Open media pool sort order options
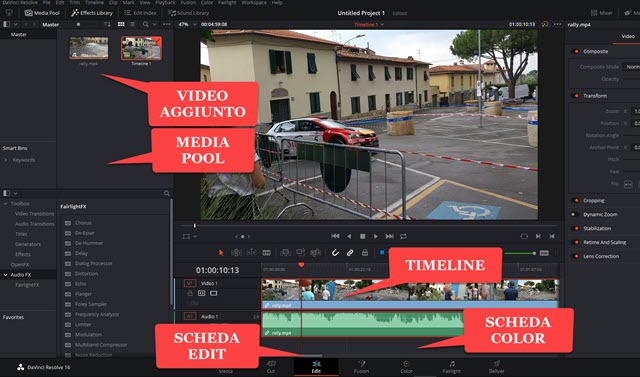 point(107,24)
